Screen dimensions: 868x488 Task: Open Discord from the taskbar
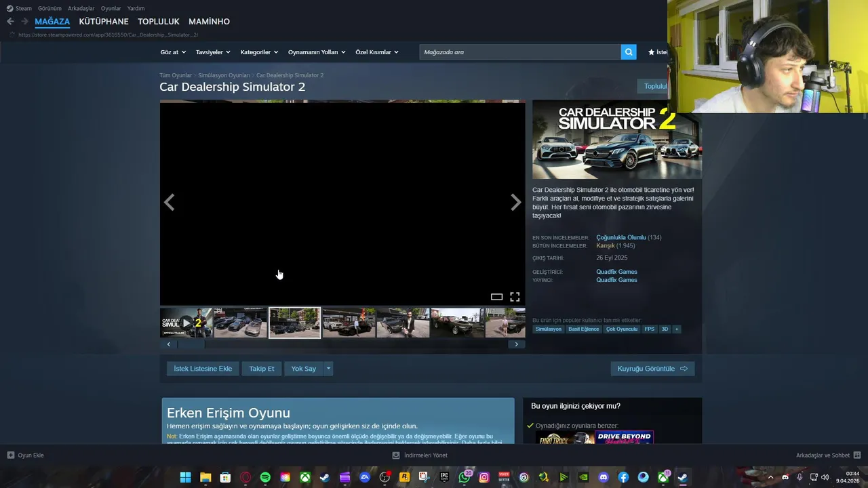(x=604, y=477)
